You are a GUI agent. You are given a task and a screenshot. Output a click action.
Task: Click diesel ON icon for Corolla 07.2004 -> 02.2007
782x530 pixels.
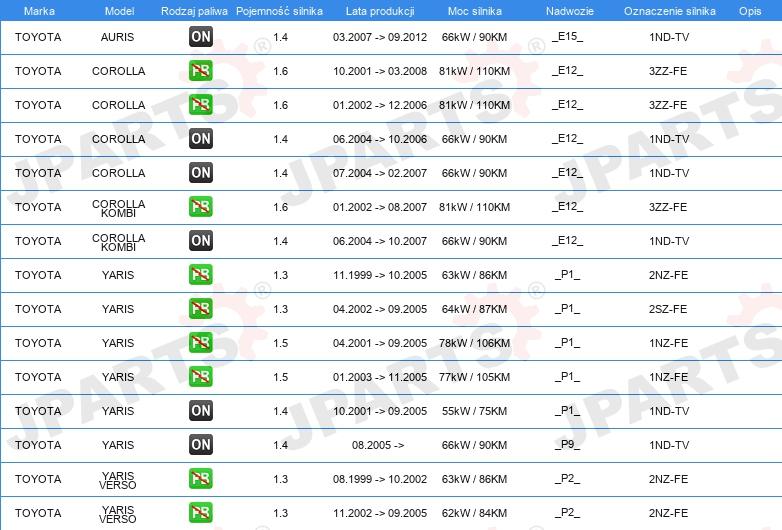201,173
